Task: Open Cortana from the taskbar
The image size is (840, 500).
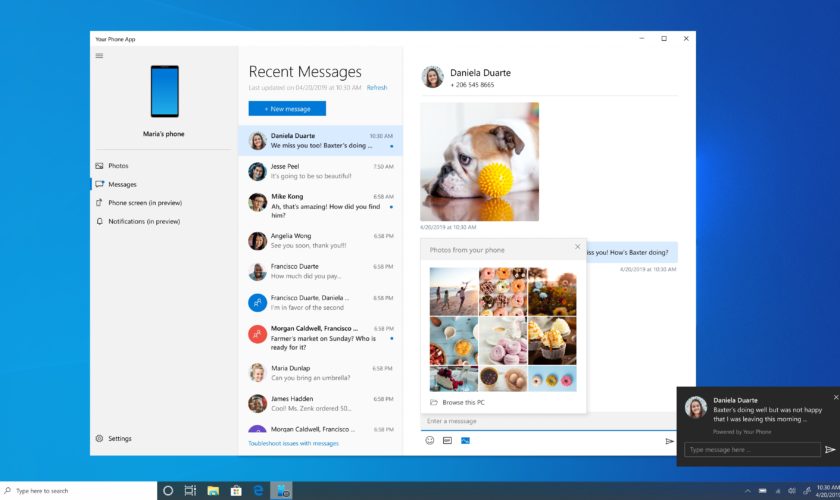Action: 168,490
